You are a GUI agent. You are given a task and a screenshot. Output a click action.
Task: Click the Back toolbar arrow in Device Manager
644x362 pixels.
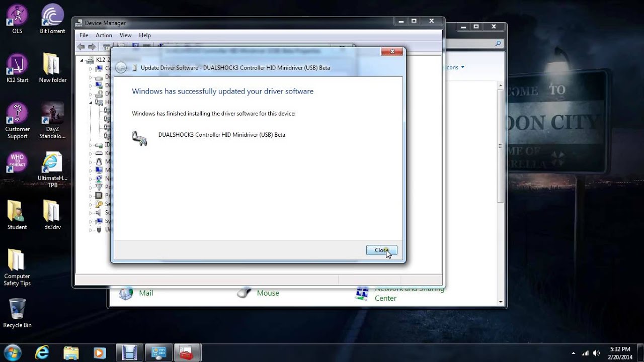81,47
